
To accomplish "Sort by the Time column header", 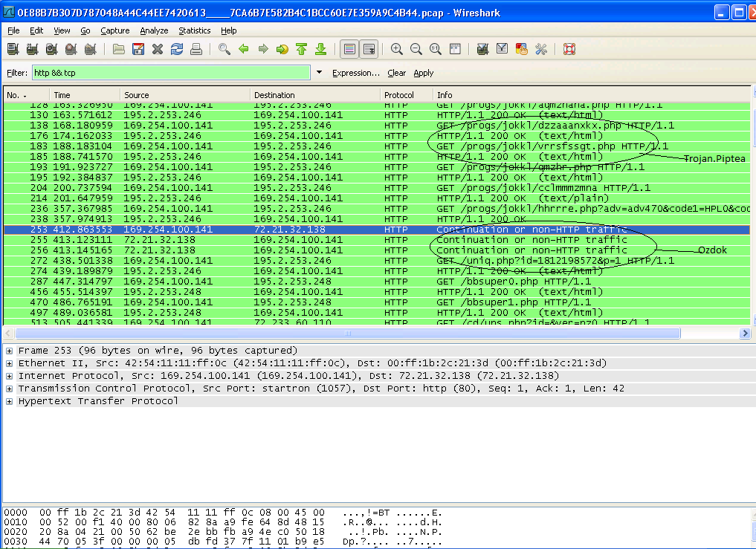I will tap(85, 95).
